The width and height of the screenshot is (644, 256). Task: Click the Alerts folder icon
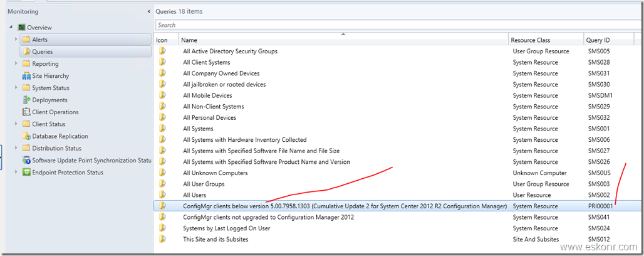point(26,40)
